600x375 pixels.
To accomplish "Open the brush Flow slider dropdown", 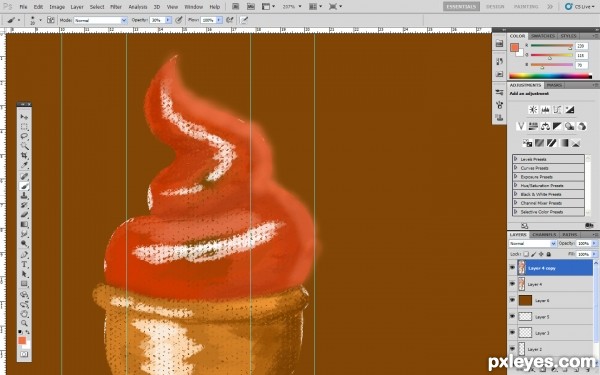I will (219, 20).
